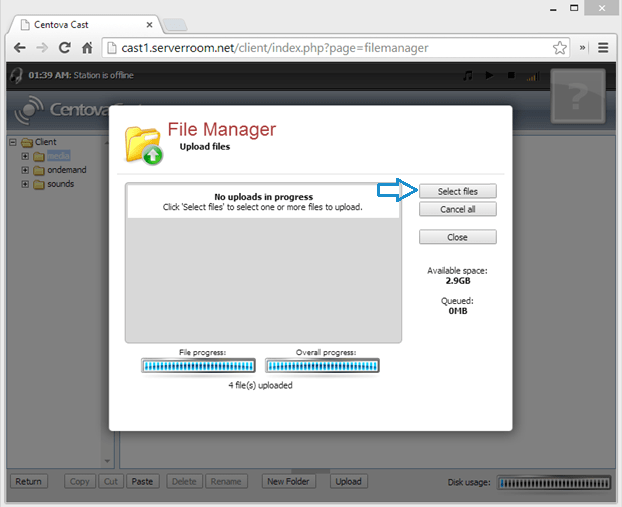Image resolution: width=622 pixels, height=507 pixels.
Task: Go back with the browser back arrow
Action: click(19, 48)
